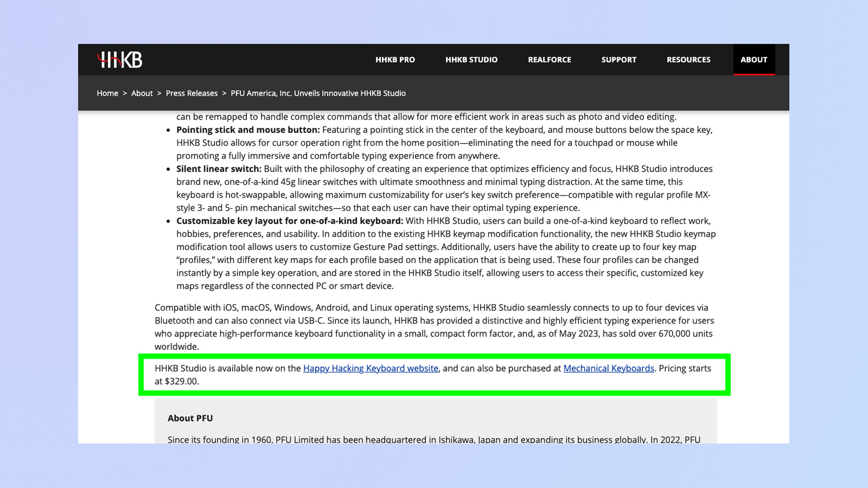This screenshot has height=488, width=868.
Task: Click the Pointing stick and mouse button heading
Action: (x=248, y=130)
